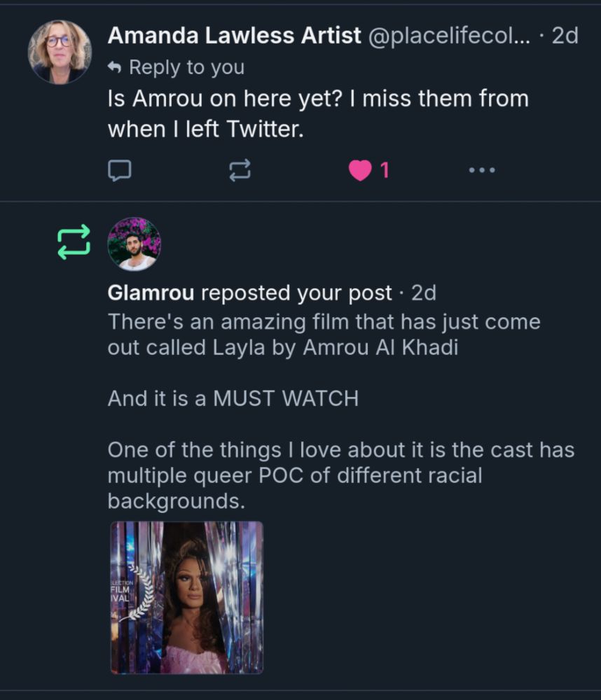The height and width of the screenshot is (700, 601).
Task: Click the green repost notification icon
Action: [74, 242]
